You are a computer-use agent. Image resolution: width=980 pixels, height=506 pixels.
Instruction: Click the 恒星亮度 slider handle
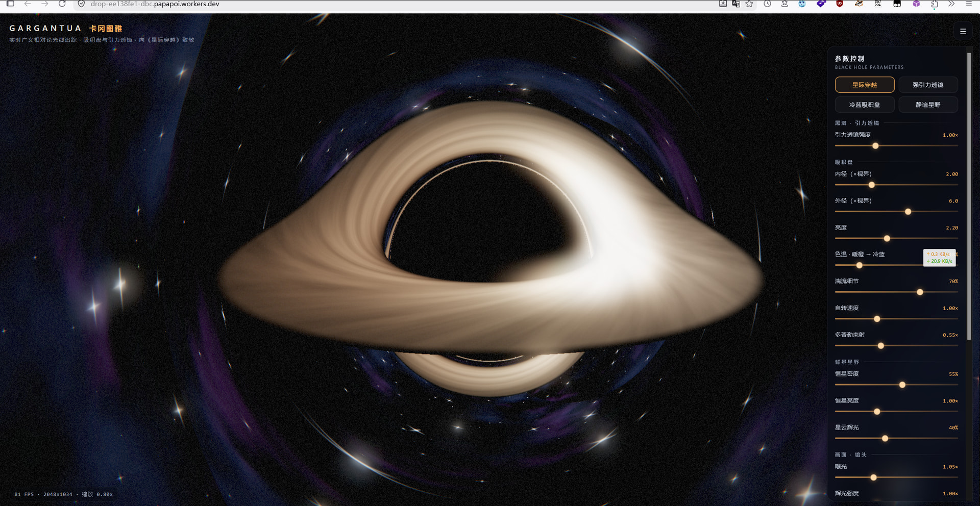(877, 412)
